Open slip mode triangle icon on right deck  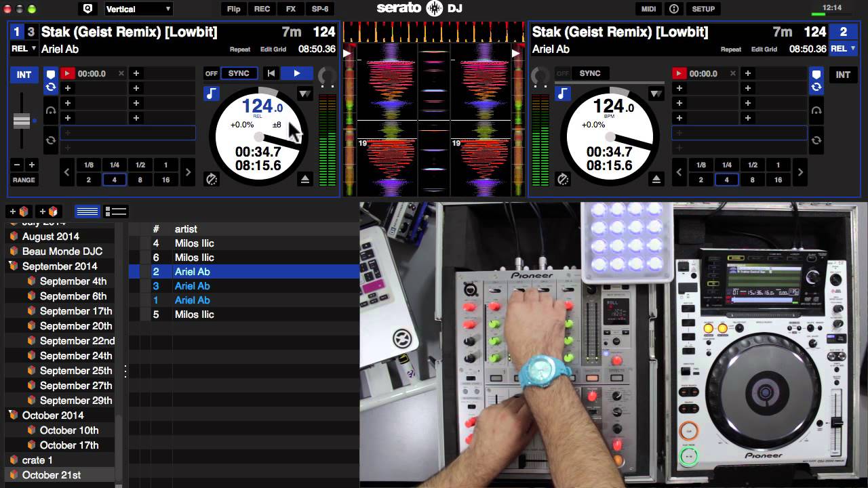point(656,94)
